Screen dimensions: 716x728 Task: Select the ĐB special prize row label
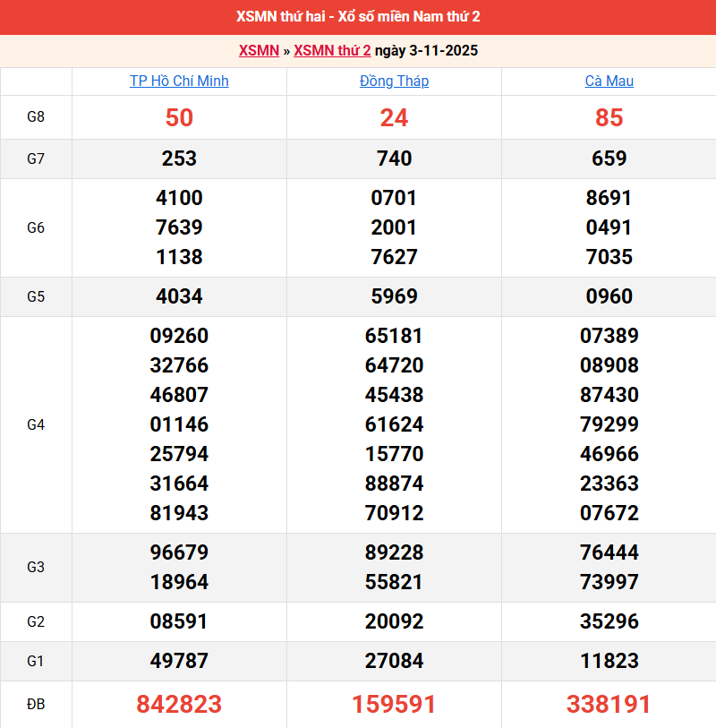36,705
